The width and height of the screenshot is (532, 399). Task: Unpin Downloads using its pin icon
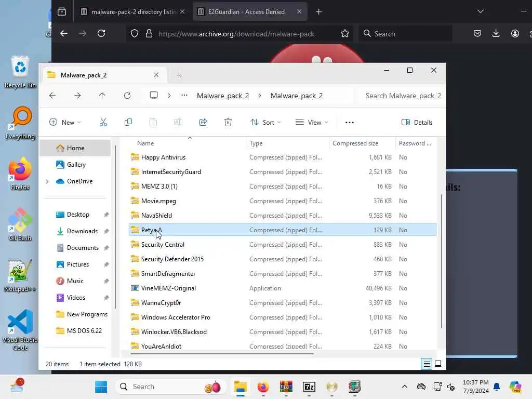point(106,231)
